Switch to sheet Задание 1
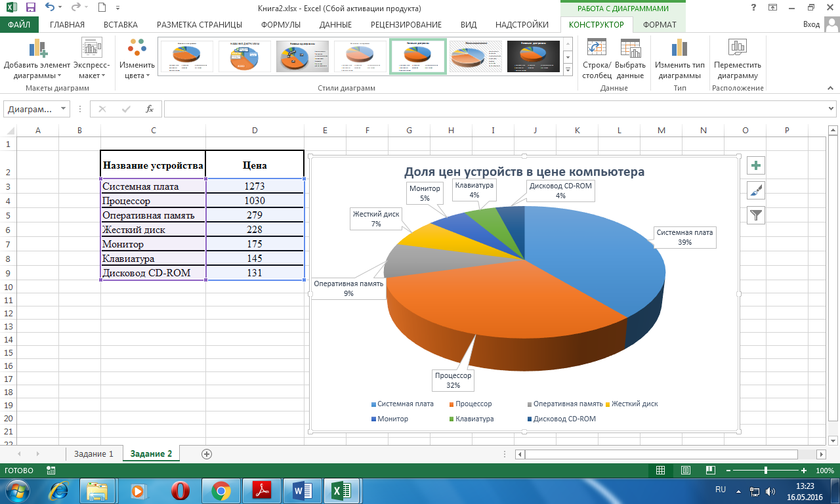 pyautogui.click(x=94, y=453)
